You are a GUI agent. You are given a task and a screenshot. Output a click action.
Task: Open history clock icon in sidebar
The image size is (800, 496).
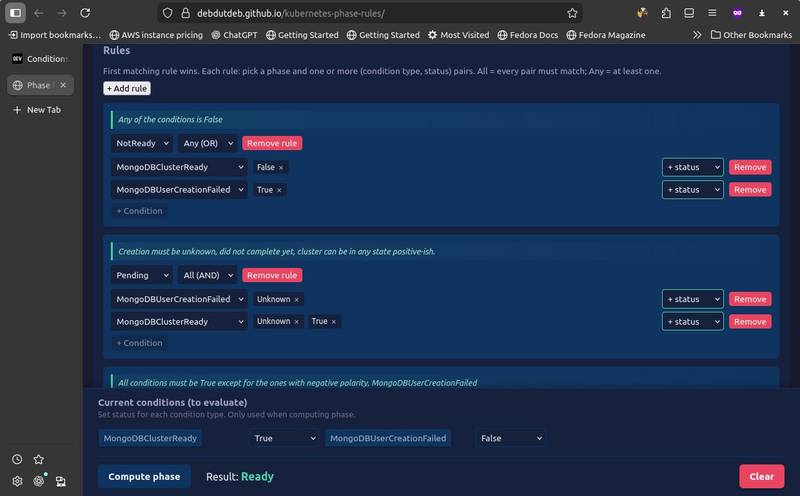pos(17,459)
